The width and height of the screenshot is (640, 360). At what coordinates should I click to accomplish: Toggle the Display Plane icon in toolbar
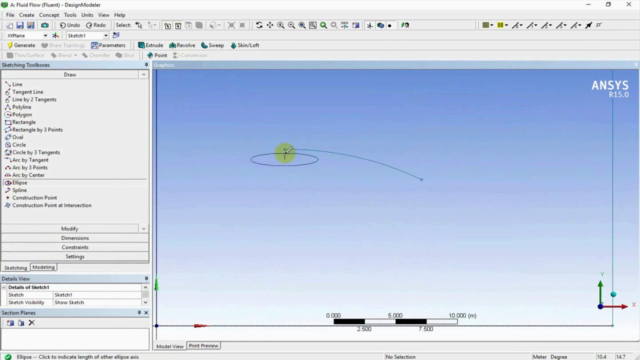tap(370, 25)
